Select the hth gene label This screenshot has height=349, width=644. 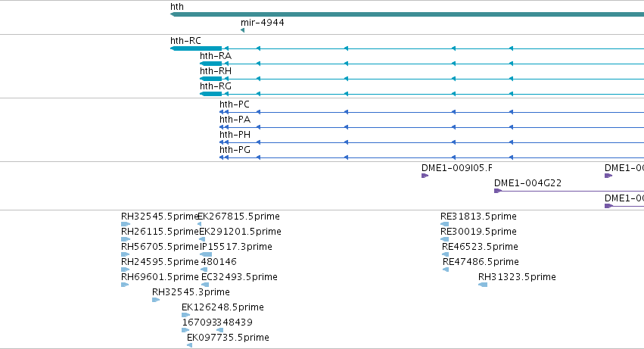177,7
